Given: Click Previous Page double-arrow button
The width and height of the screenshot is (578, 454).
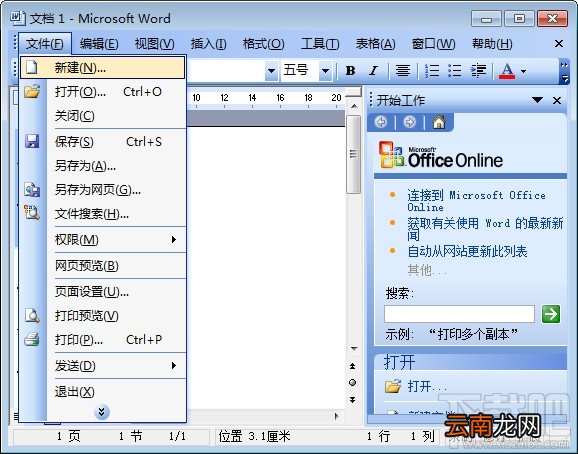Looking at the screenshot, I should pos(352,366).
